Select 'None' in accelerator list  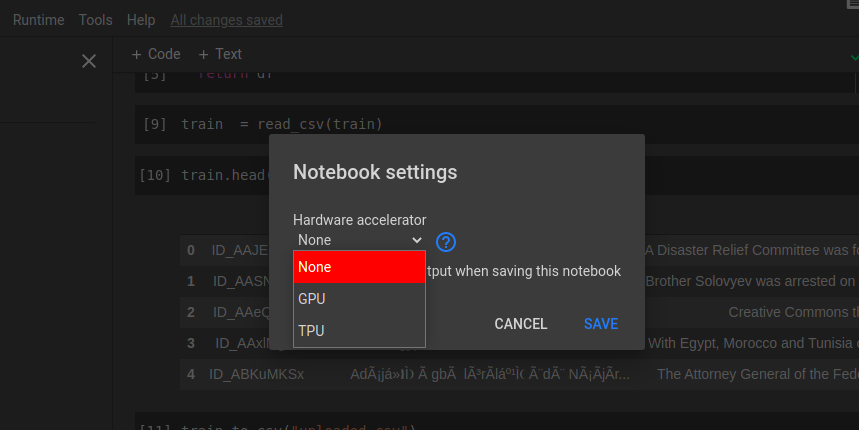coord(359,267)
